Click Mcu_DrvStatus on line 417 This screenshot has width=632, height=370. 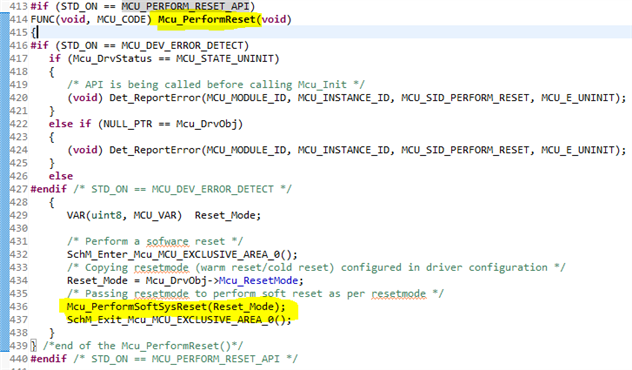click(112, 58)
